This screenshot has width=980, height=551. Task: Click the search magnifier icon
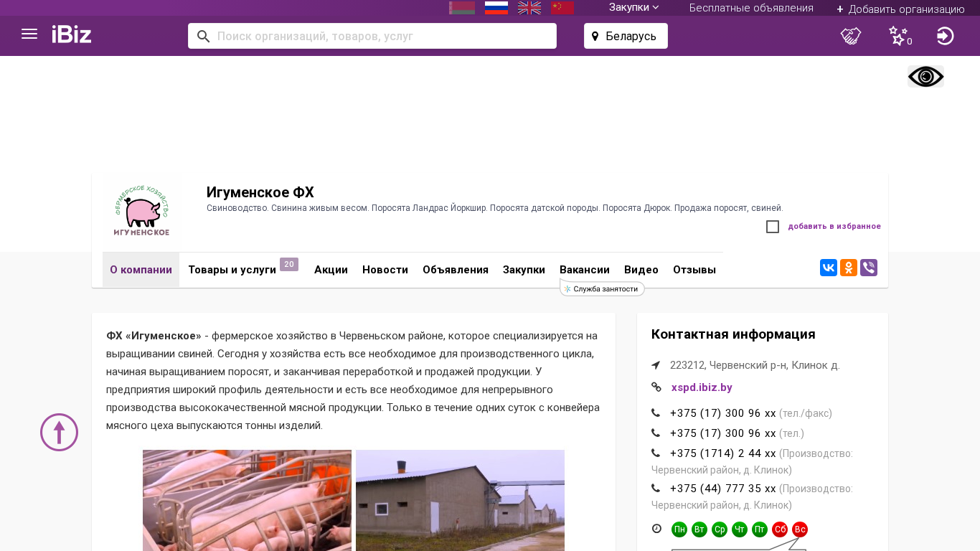click(203, 36)
